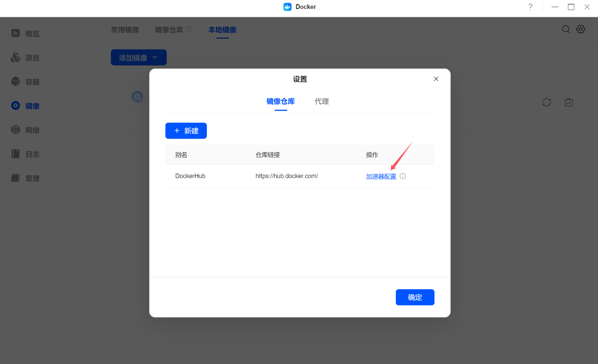Switch to the 镜像仓库 tab in main window
The width and height of the screenshot is (598, 364).
coord(169,30)
